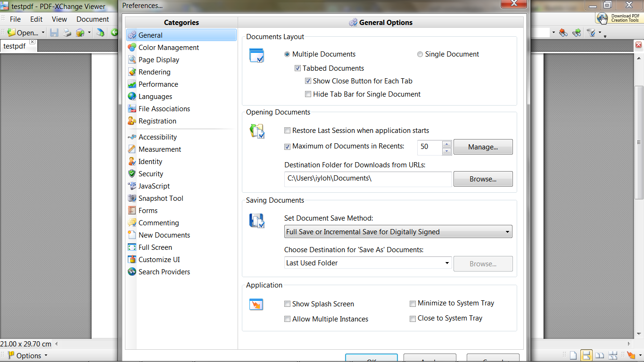Image resolution: width=644 pixels, height=362 pixels.
Task: Click the Print icon in the toolbar
Action: tap(67, 33)
